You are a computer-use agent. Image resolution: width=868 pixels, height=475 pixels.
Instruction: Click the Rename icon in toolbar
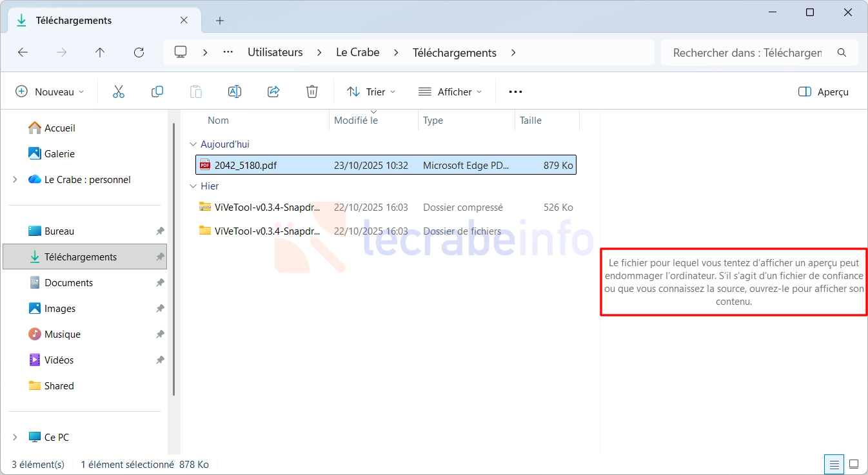point(235,92)
